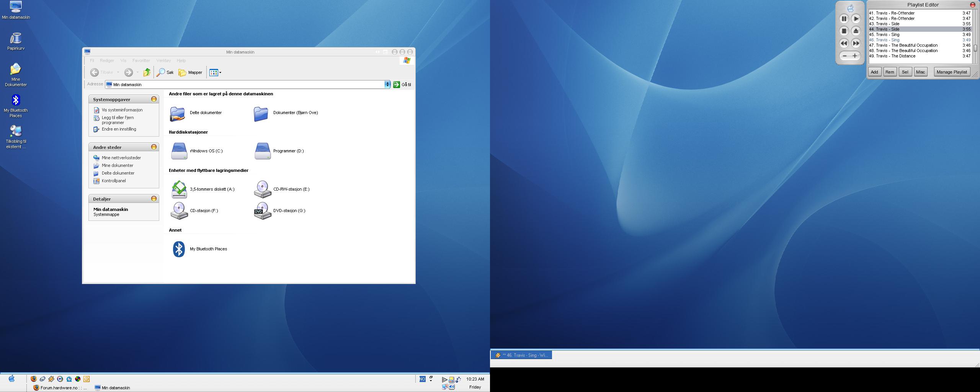Open the Verktøy menu
This screenshot has height=392, width=980.
[x=163, y=60]
